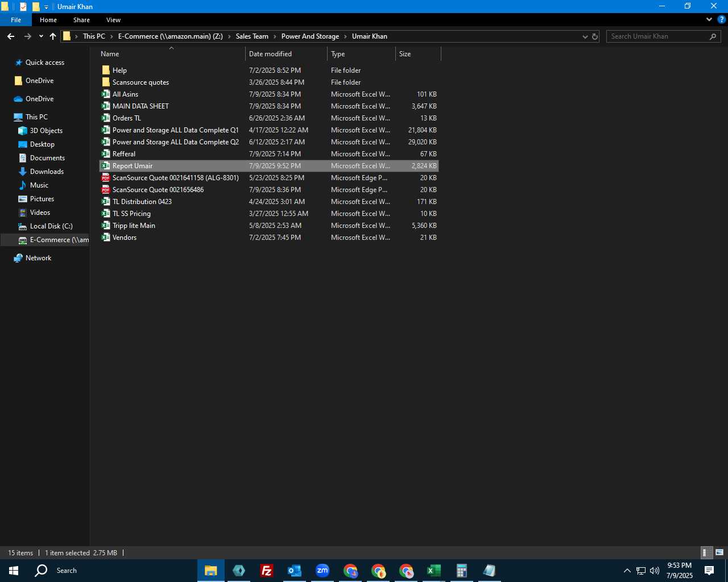This screenshot has height=582, width=728.
Task: Open File Explorer from the taskbar
Action: coord(211,571)
